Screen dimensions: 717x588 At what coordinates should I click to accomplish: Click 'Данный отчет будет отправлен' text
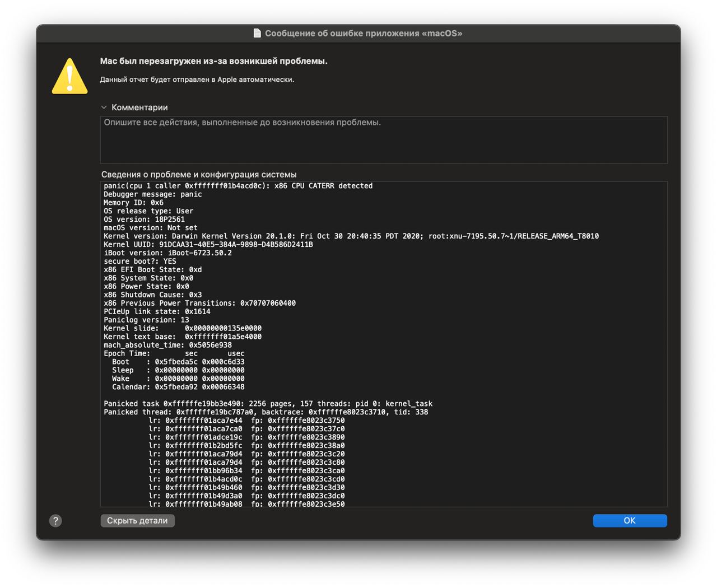pyautogui.click(x=197, y=80)
